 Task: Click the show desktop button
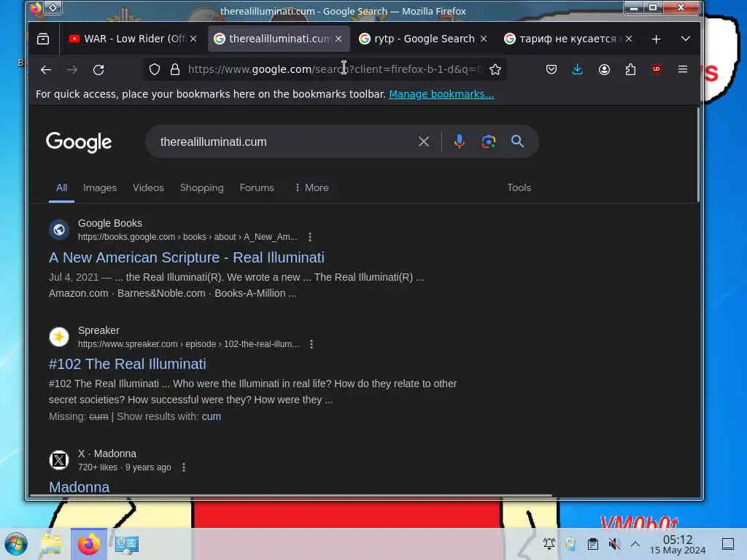(x=728, y=544)
